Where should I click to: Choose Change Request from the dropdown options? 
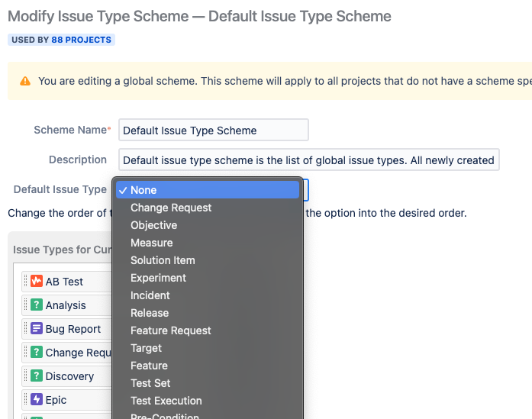(x=208, y=208)
